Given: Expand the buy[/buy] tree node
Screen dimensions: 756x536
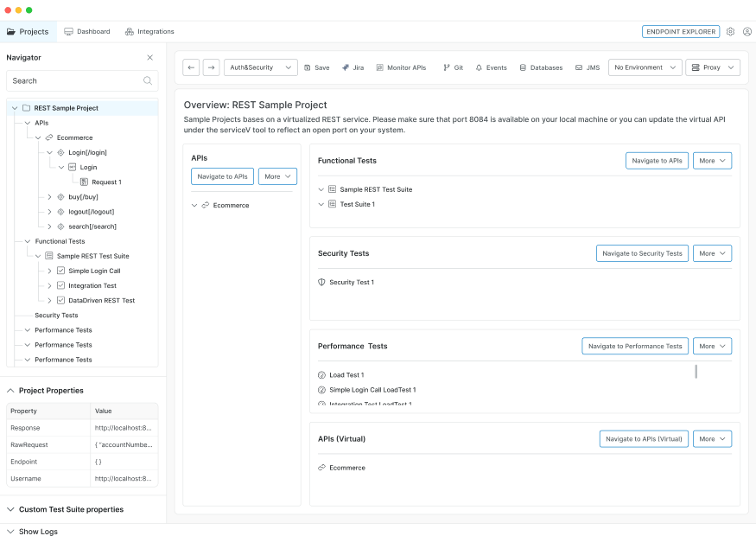Looking at the screenshot, I should [x=49, y=196].
